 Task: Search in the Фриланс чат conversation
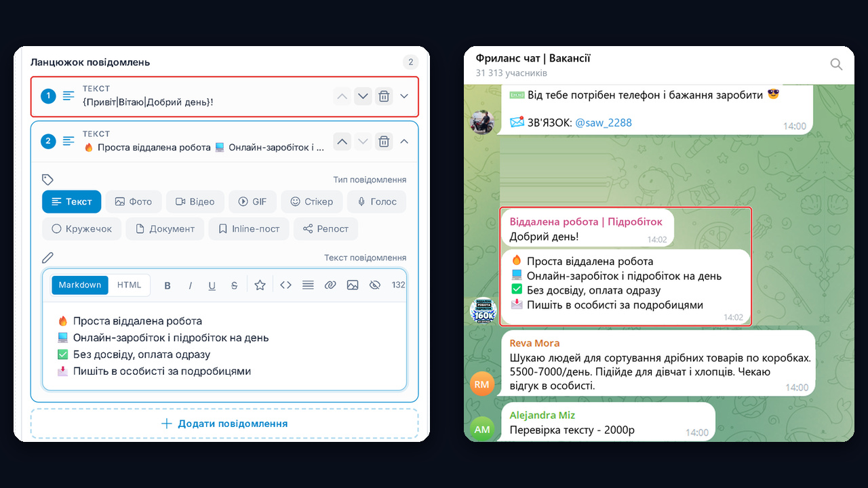836,64
